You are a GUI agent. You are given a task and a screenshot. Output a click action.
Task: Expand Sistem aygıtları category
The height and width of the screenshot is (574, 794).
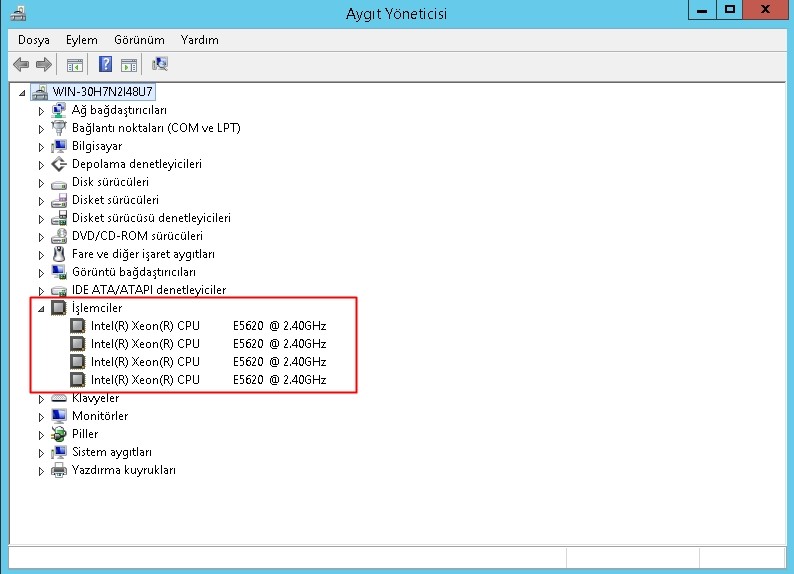41,453
